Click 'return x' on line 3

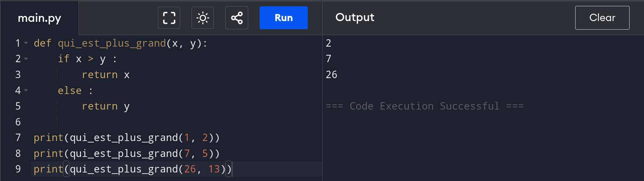tap(105, 75)
